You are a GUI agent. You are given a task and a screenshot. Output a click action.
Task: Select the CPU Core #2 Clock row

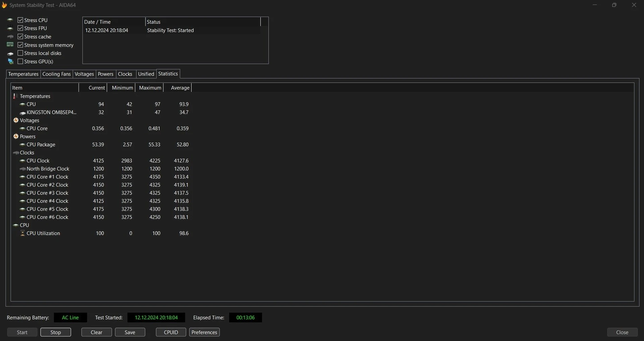pyautogui.click(x=101, y=185)
